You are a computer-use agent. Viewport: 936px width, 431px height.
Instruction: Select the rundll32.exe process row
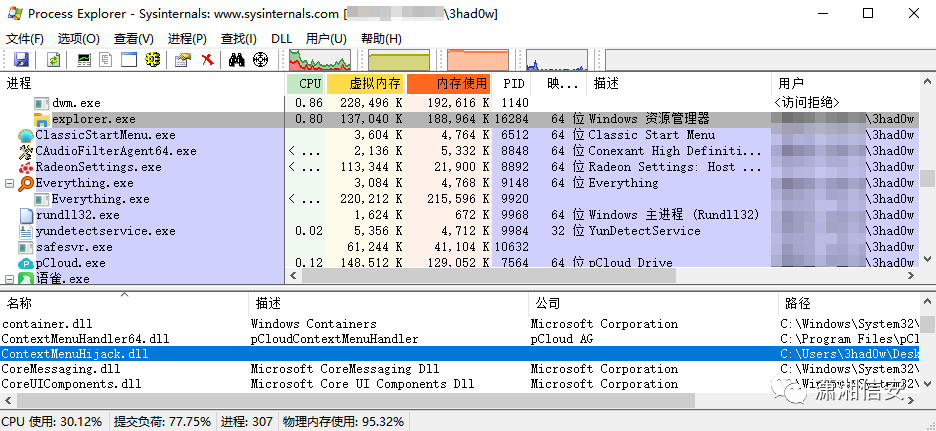click(x=460, y=215)
